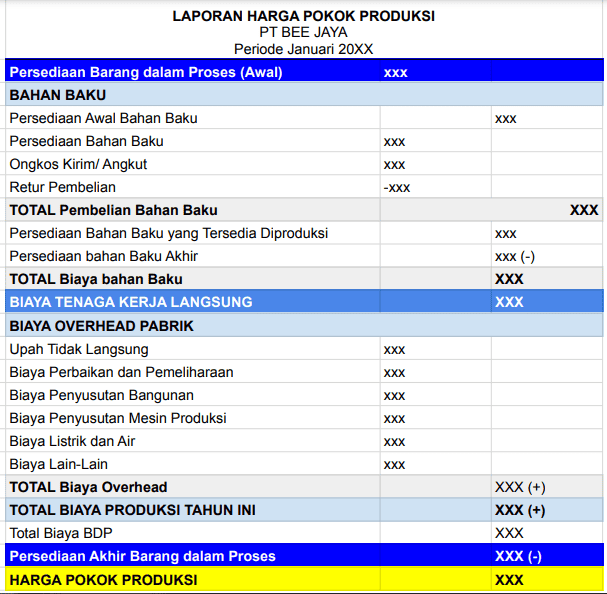This screenshot has width=607, height=594.
Task: Click the xxx value for Ongkos Kirim/ Angkut
Action: (394, 165)
